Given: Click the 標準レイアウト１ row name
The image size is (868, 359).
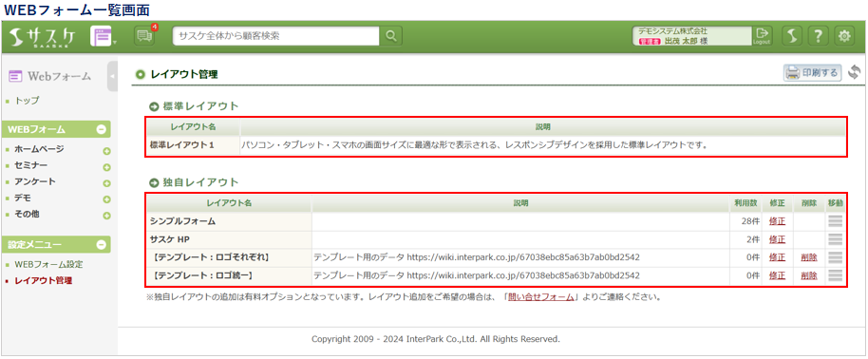Looking at the screenshot, I should coord(182,145).
